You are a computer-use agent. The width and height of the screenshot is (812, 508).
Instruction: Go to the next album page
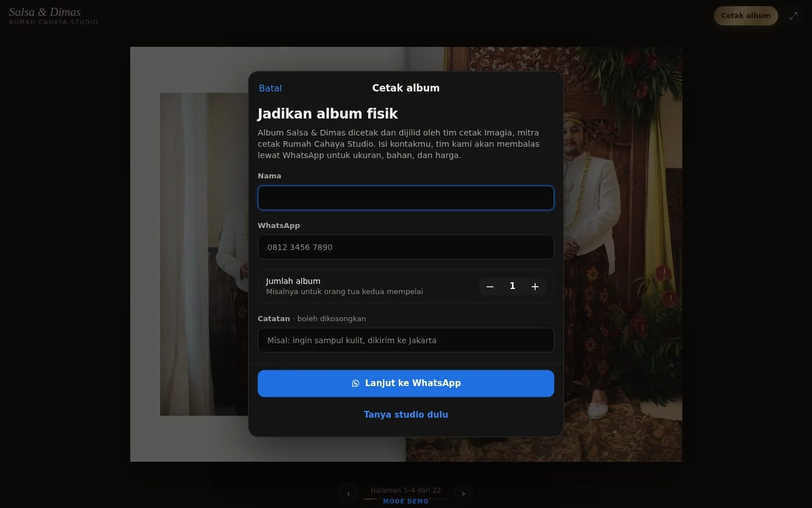point(464,493)
